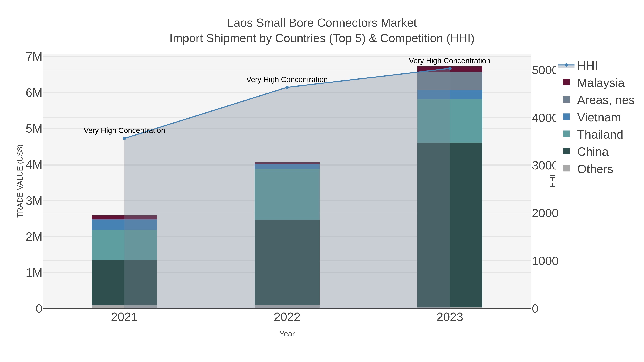644x362 pixels.
Task: Click the 2022 x-axis label
Action: (287, 317)
